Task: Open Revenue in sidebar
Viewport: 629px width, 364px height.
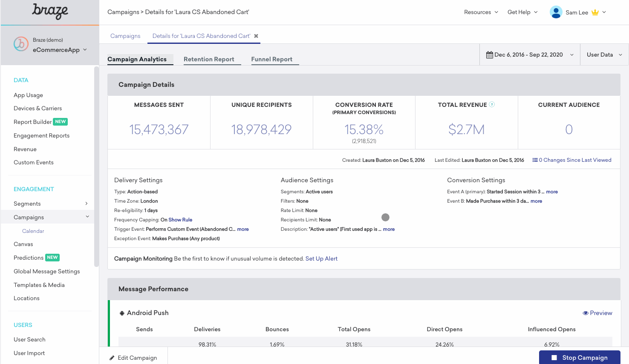Action: coord(25,149)
